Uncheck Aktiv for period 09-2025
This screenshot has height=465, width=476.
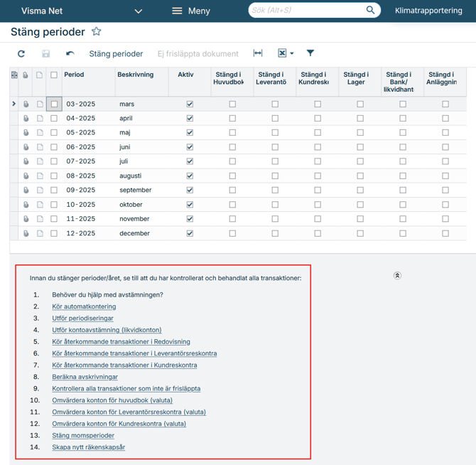click(x=190, y=191)
